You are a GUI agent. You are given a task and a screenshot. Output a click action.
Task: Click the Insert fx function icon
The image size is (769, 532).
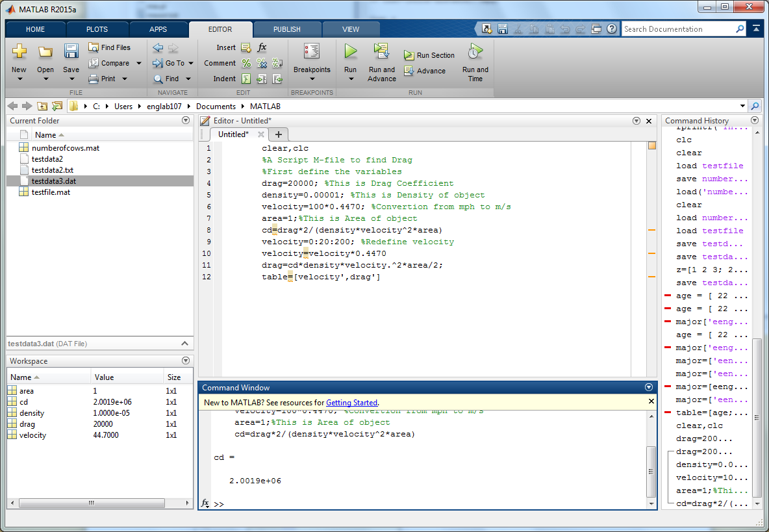pyautogui.click(x=262, y=47)
